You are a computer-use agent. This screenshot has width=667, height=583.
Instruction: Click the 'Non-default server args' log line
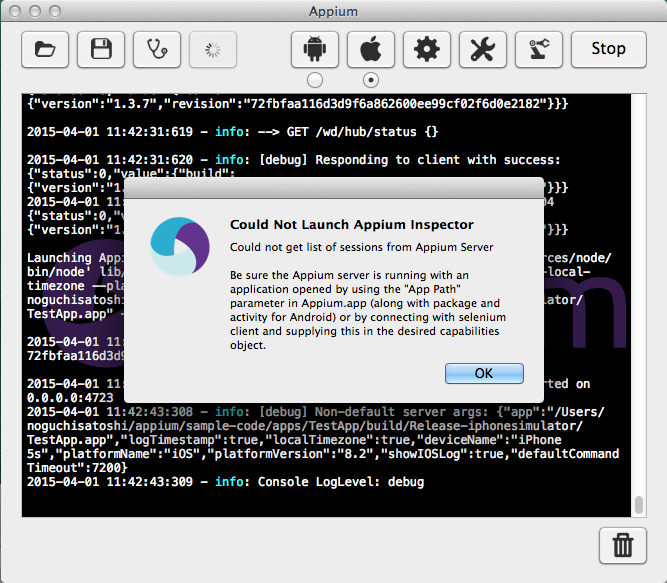[316, 412]
